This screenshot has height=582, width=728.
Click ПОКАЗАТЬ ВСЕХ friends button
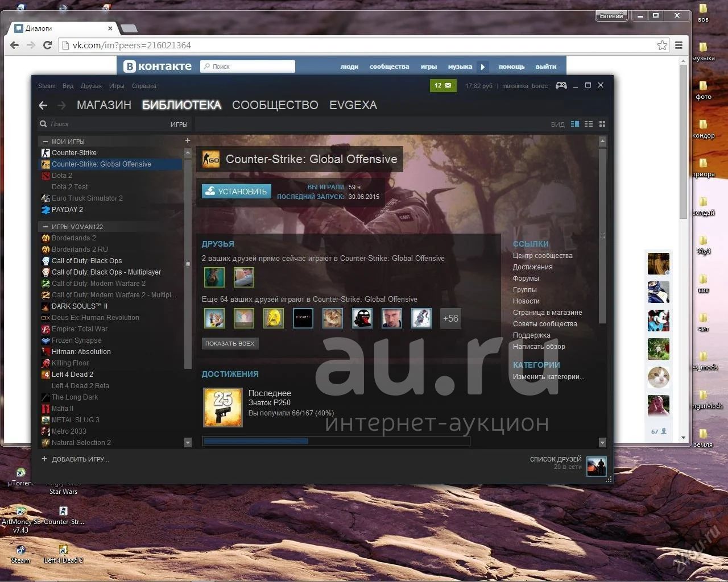pos(230,343)
